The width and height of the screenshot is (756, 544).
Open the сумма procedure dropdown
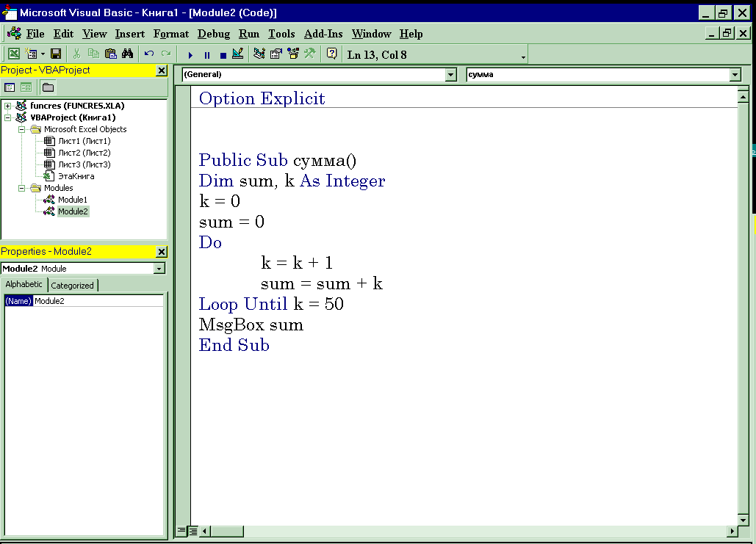point(735,75)
